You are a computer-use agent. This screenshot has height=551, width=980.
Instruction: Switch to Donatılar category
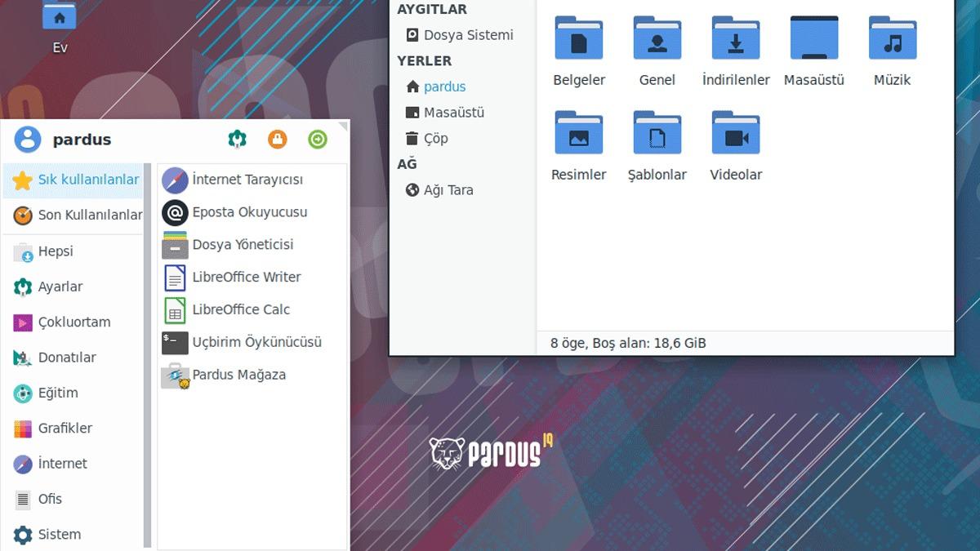pos(73,358)
